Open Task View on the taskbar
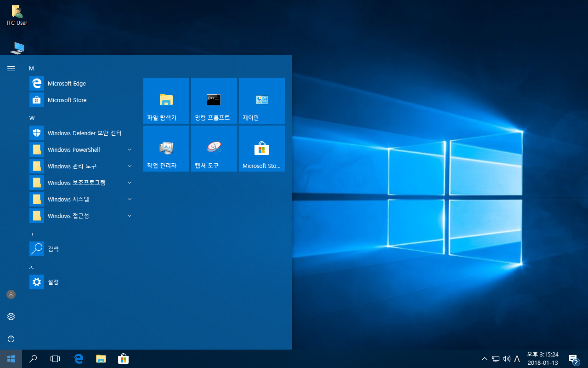The width and height of the screenshot is (588, 368). 55,359
